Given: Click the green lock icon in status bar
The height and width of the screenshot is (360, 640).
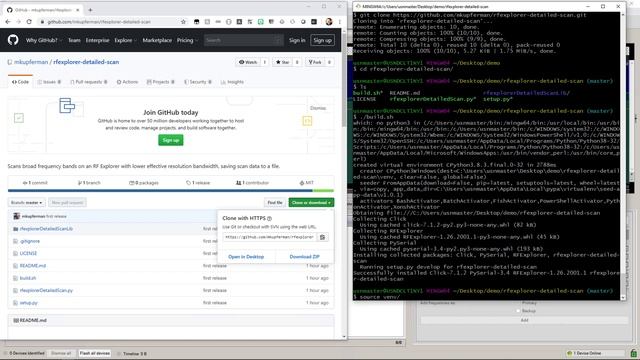Looking at the screenshot, I should click(633, 353).
